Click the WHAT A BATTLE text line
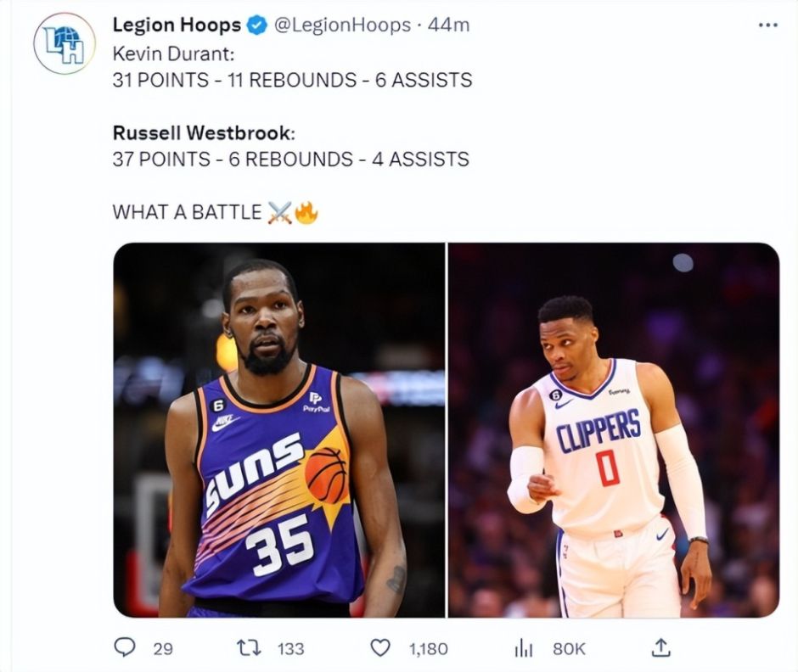 click(187, 212)
